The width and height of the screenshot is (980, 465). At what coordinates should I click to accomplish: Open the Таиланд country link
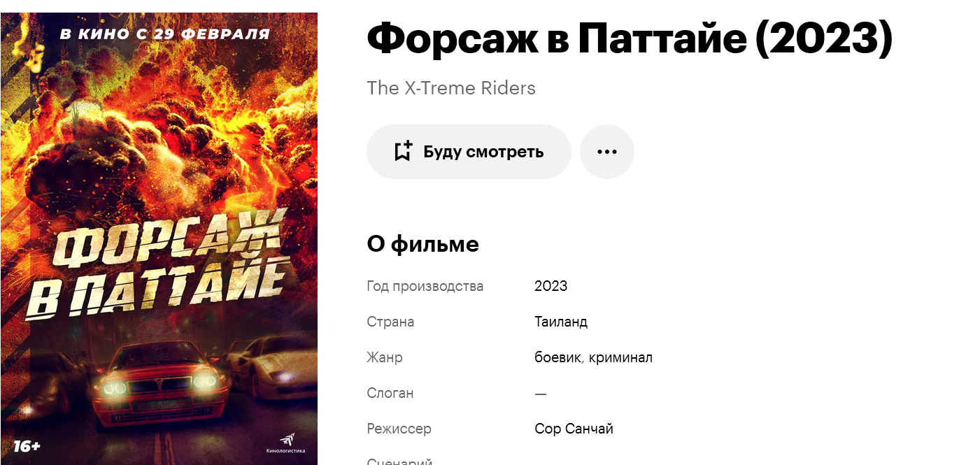coord(561,322)
